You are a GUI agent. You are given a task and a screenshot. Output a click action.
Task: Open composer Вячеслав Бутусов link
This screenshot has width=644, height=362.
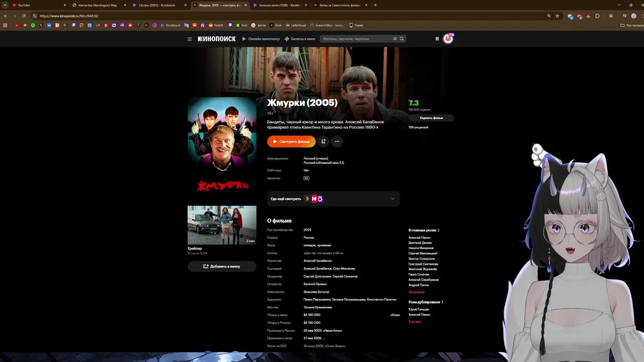point(316,292)
